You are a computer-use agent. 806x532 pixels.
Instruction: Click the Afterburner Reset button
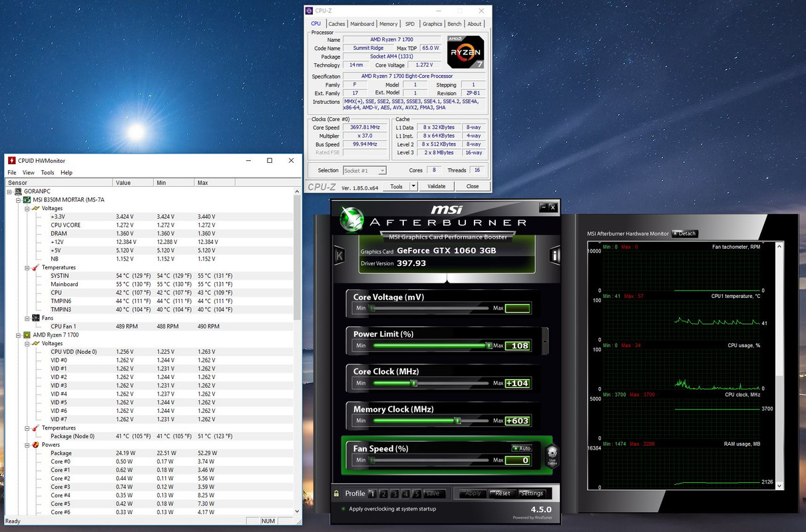tap(502, 493)
